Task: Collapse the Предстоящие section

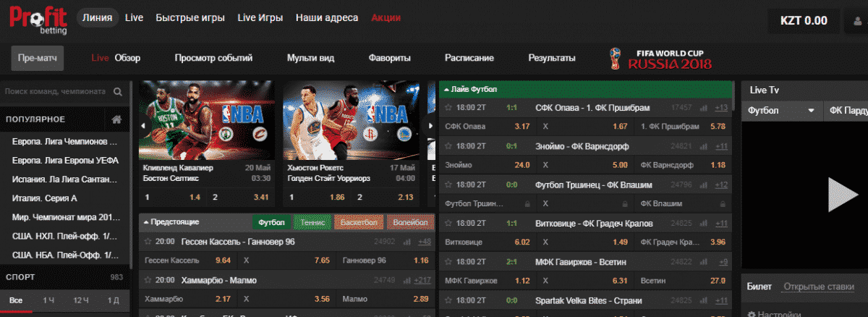Action: [145, 222]
